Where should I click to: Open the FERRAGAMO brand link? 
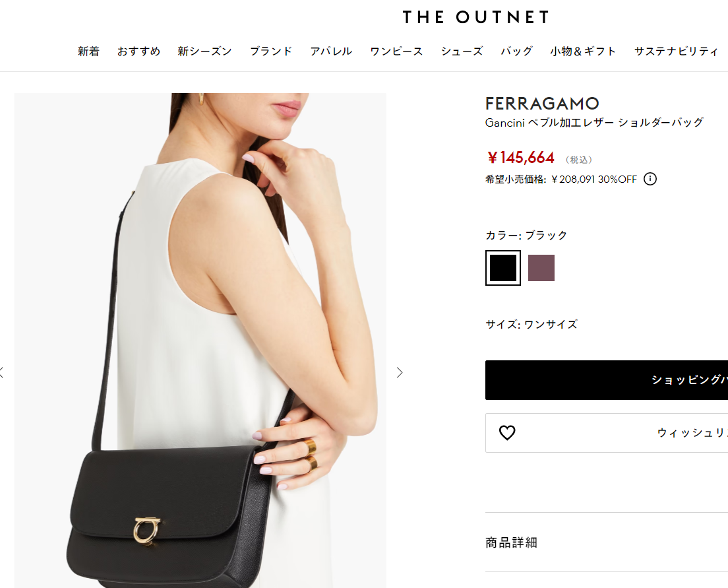[x=542, y=103]
